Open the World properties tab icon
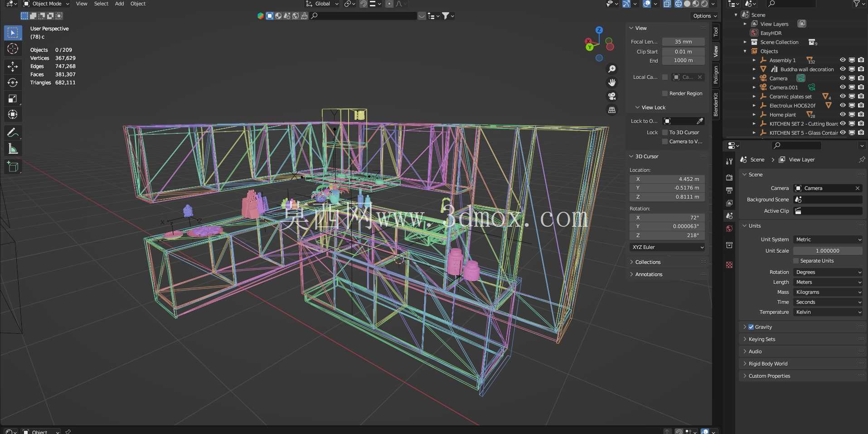868x434 pixels. click(729, 229)
